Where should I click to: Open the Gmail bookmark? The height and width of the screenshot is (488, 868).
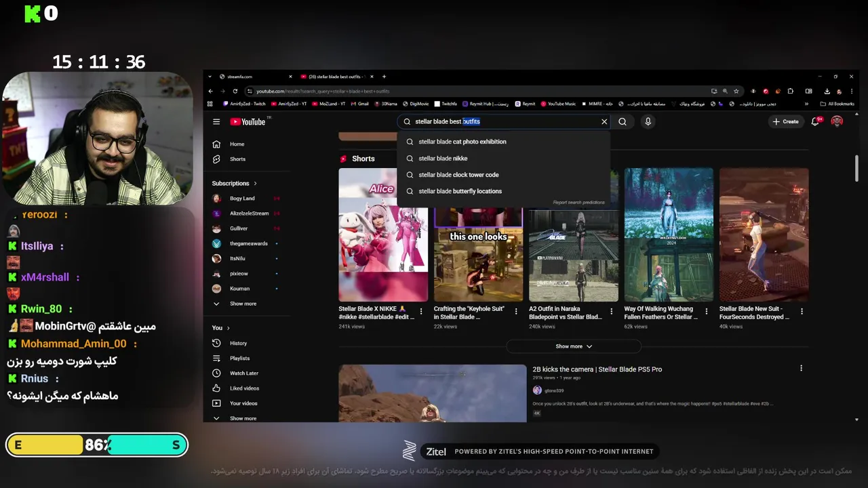coord(359,104)
